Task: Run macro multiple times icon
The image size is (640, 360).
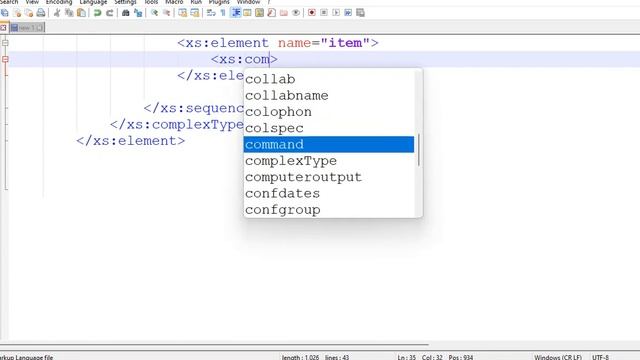Action: 348,13
